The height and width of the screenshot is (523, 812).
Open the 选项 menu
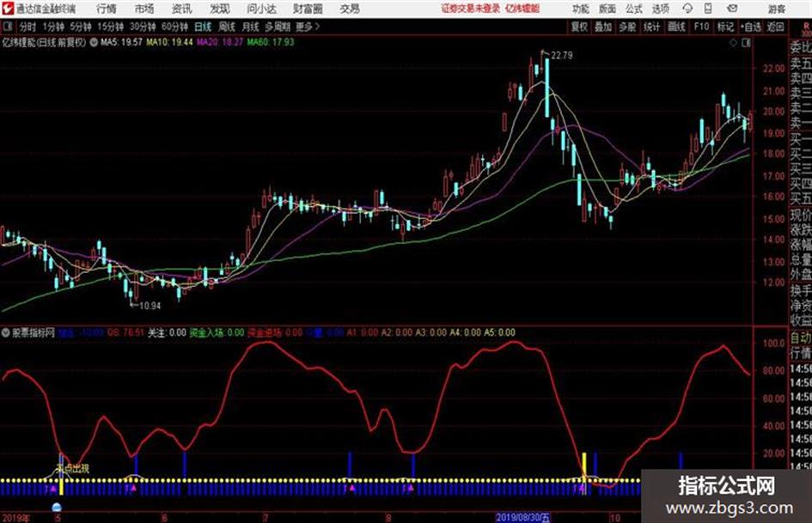point(660,9)
